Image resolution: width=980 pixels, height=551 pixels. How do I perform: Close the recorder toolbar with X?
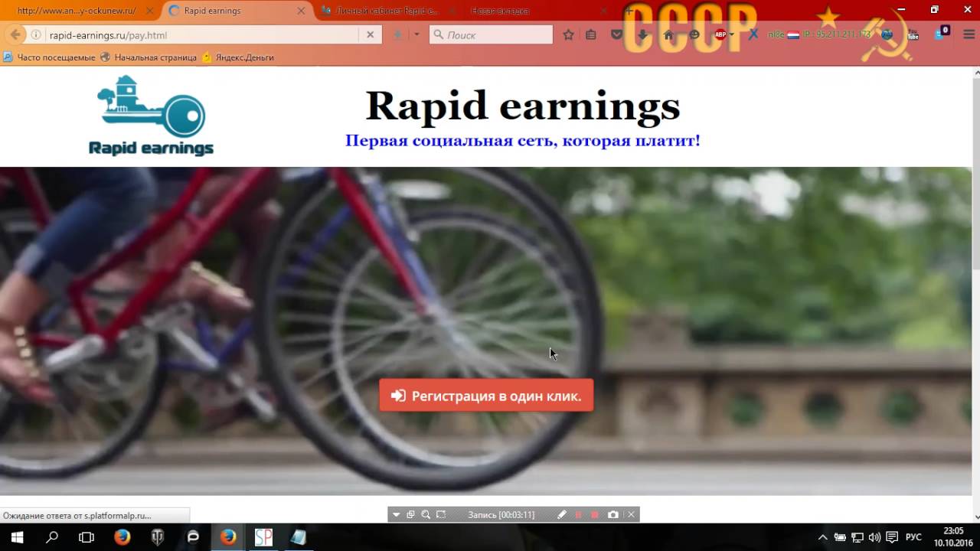(x=631, y=515)
